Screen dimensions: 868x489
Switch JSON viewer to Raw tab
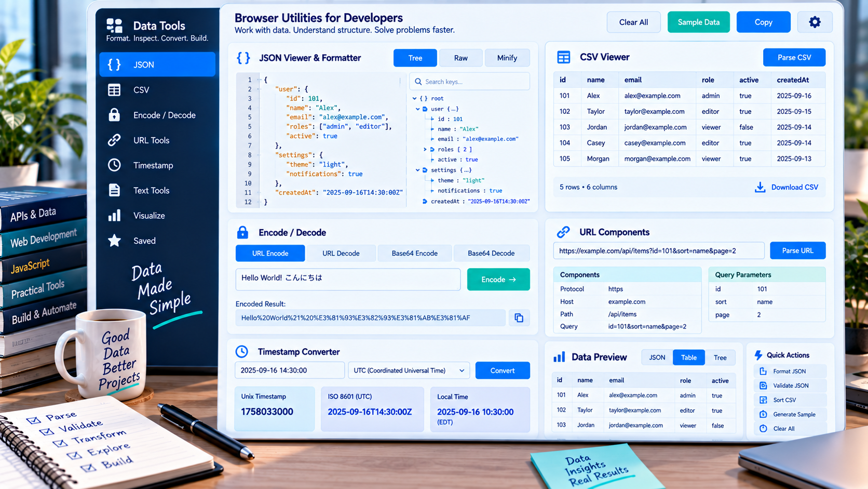460,58
